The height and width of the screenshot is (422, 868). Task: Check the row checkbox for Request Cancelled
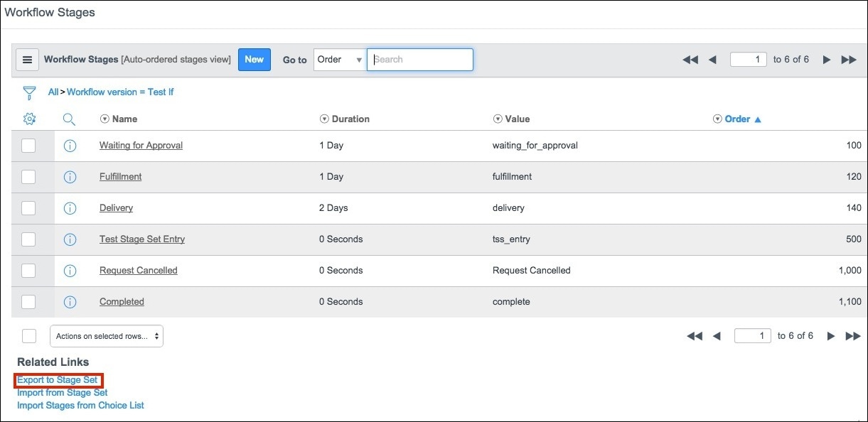pyautogui.click(x=29, y=271)
